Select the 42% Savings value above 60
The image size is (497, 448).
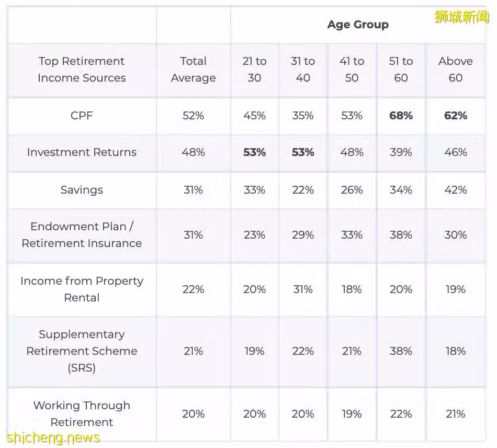[456, 190]
